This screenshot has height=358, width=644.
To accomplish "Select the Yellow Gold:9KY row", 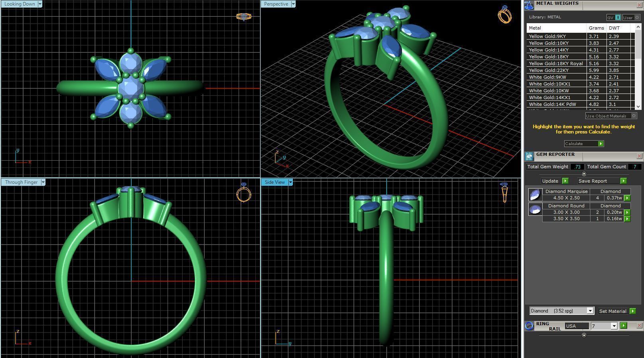I will 581,36.
